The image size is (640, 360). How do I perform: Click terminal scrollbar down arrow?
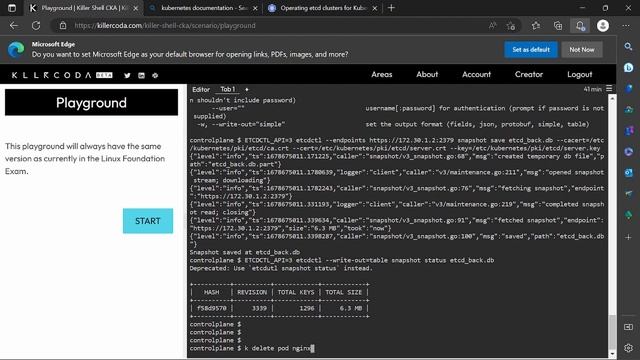point(612,354)
